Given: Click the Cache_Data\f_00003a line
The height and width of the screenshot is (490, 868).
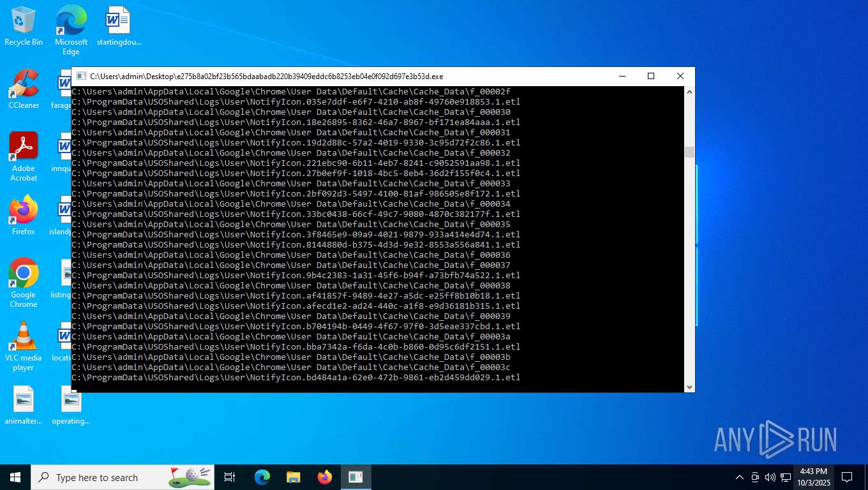Looking at the screenshot, I should [x=291, y=337].
